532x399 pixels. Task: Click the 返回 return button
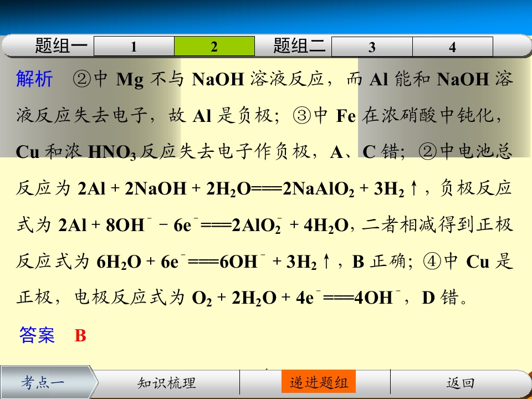point(461,383)
